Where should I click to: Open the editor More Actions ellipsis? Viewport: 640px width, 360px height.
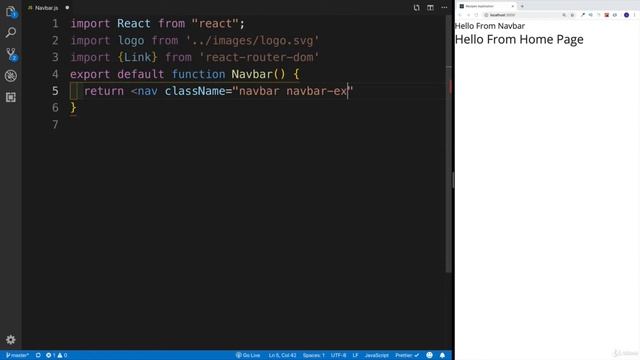pos(444,8)
